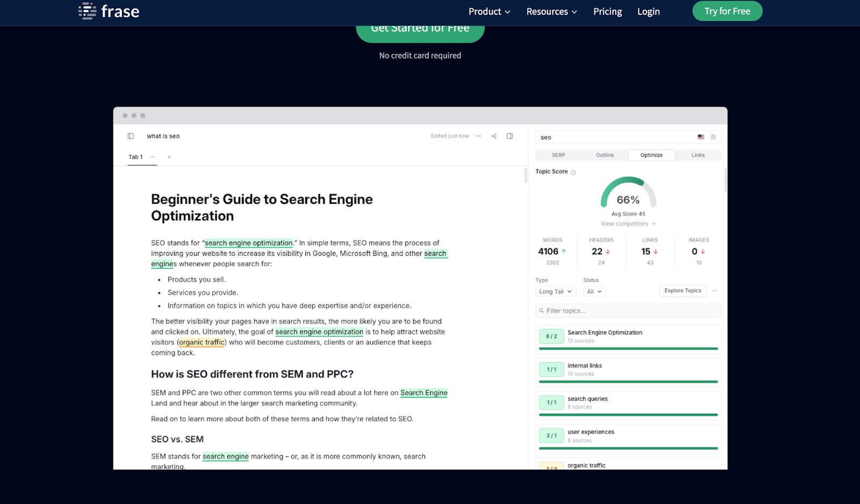This screenshot has height=504, width=860.
Task: Select the internal links topic row
Action: [x=628, y=371]
